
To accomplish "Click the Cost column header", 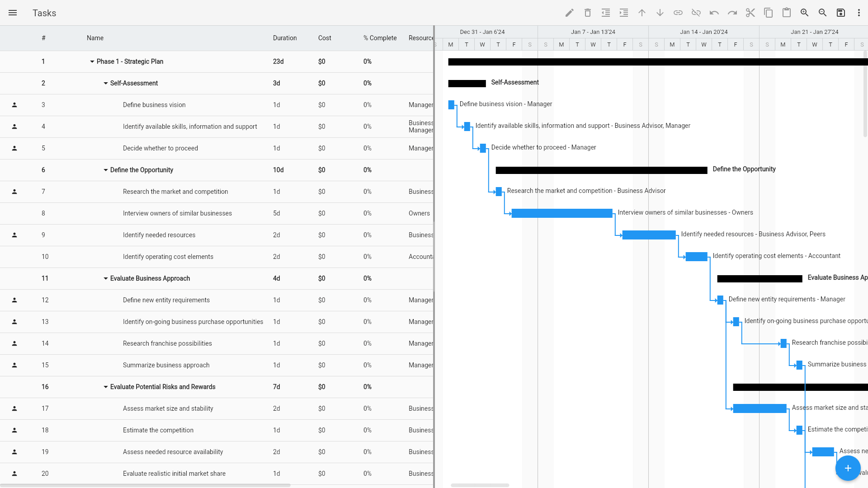I will pos(325,38).
